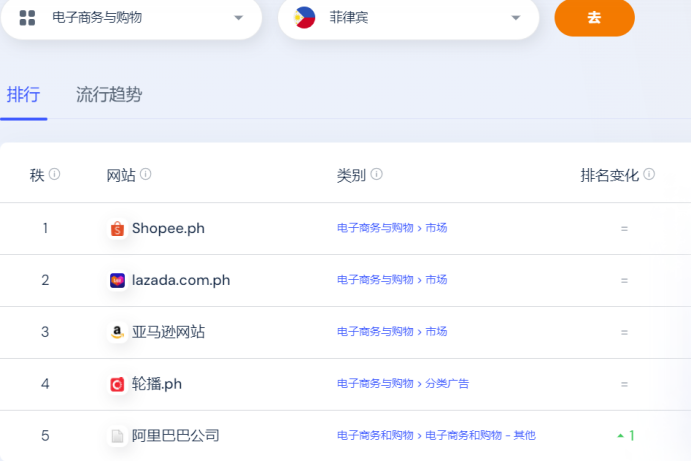Open the Shopee.ph site link
Image resolution: width=692 pixels, height=461 pixels.
168,229
